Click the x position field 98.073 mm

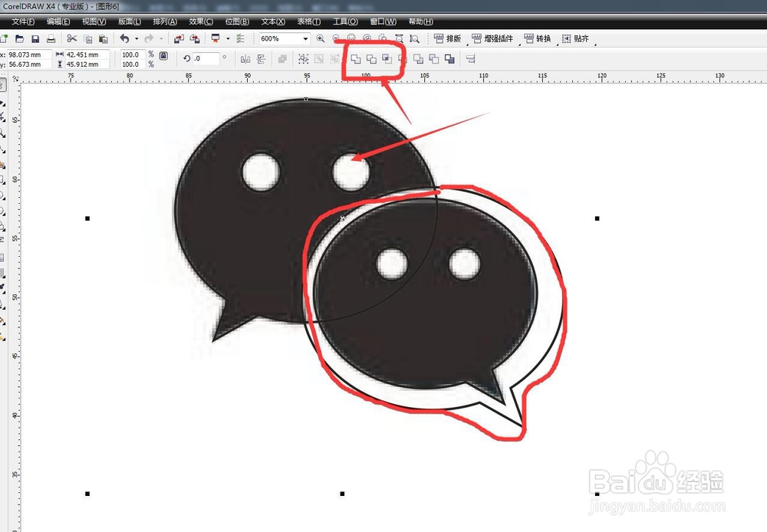click(29, 54)
